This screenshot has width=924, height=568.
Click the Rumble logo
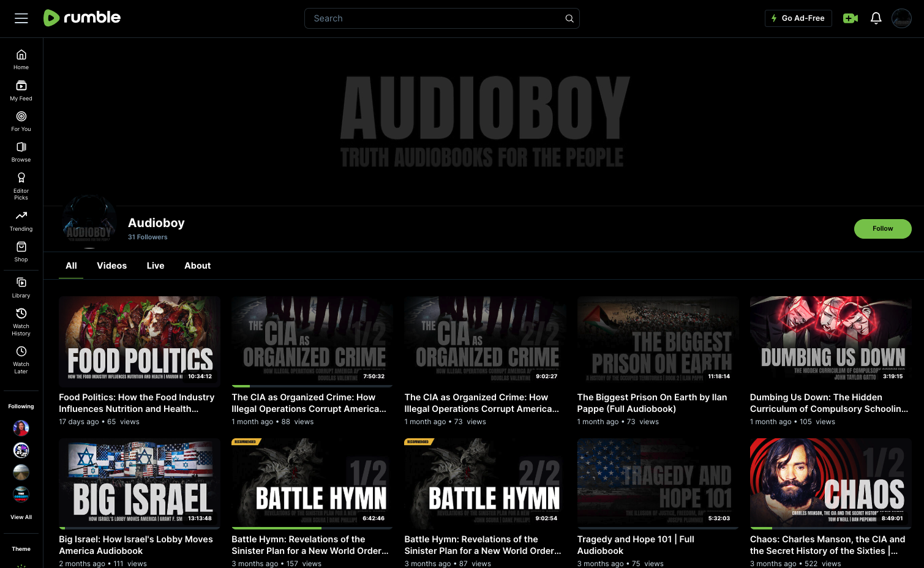click(82, 18)
